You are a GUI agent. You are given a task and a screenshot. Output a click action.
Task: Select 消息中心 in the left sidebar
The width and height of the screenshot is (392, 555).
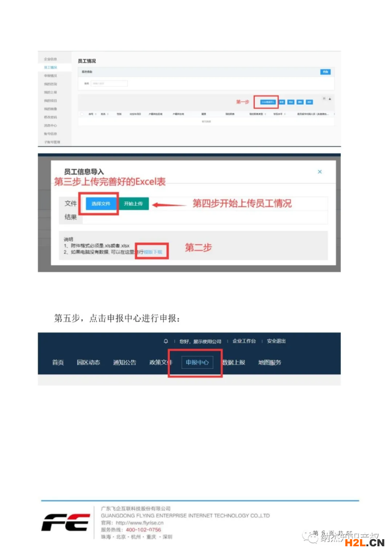(x=50, y=125)
